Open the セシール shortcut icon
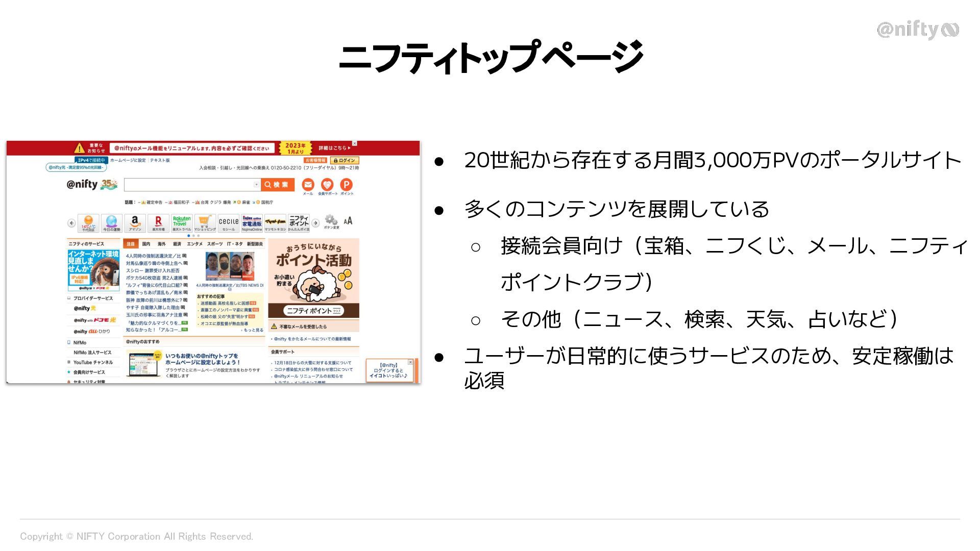This screenshot has height=551, width=980. tap(228, 223)
